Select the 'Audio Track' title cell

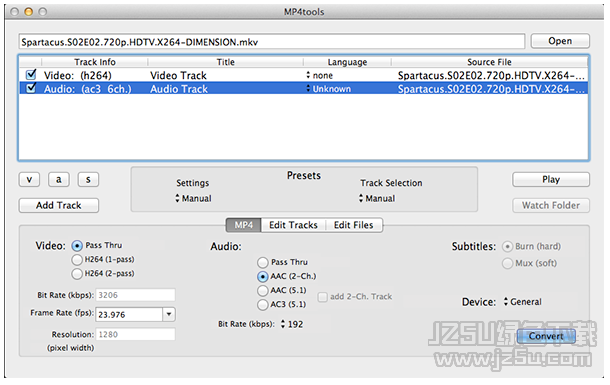[179, 89]
